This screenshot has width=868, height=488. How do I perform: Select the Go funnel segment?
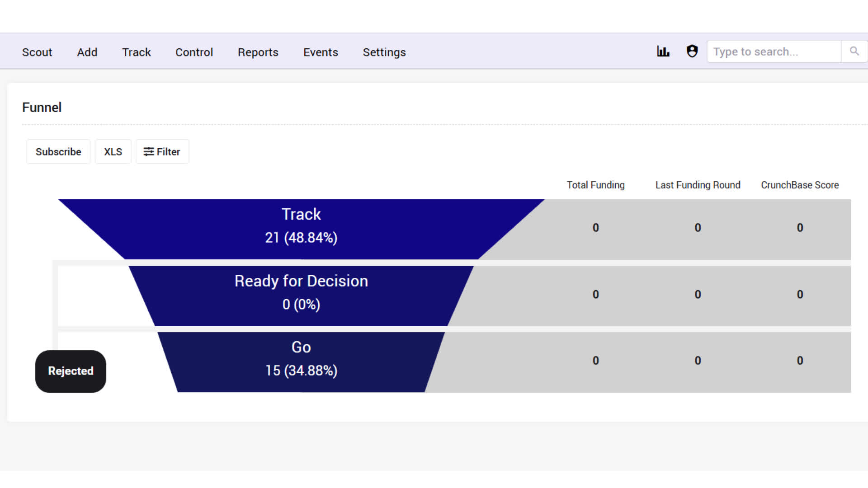pos(302,362)
